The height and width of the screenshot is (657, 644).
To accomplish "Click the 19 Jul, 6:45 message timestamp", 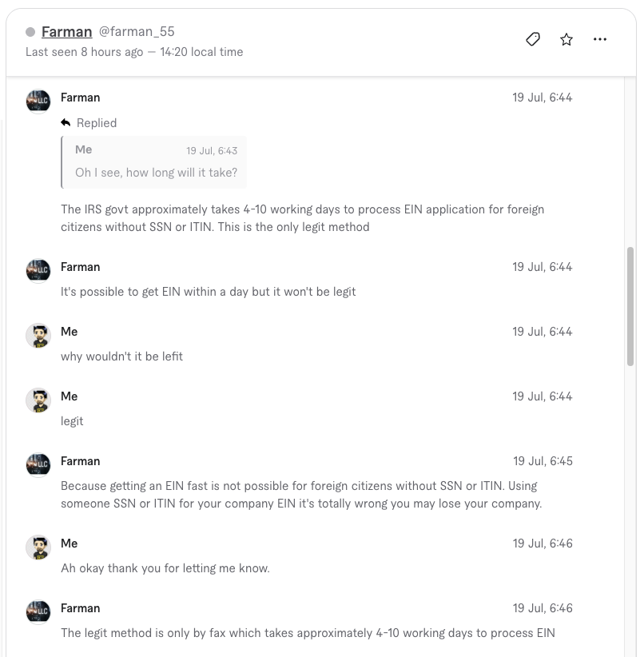I will [543, 461].
